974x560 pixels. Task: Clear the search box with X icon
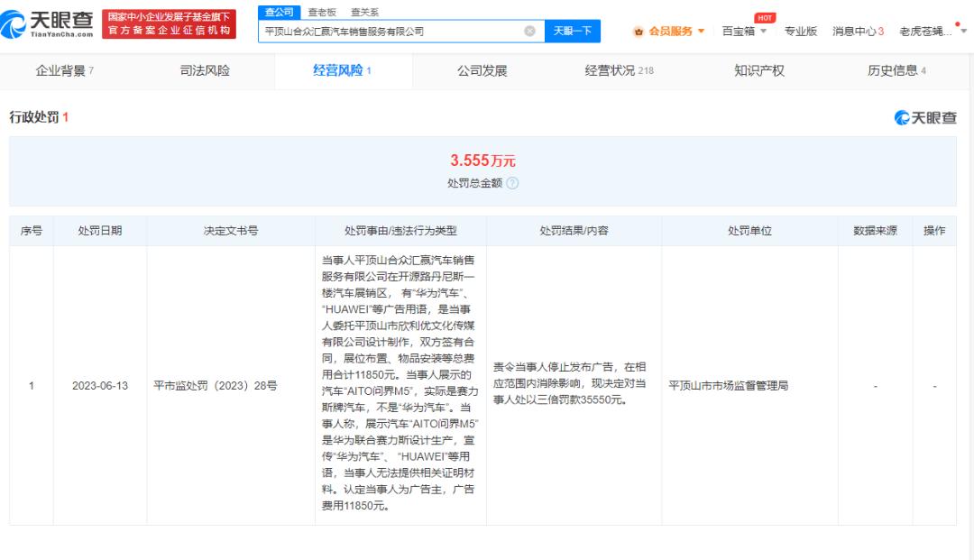pyautogui.click(x=529, y=31)
